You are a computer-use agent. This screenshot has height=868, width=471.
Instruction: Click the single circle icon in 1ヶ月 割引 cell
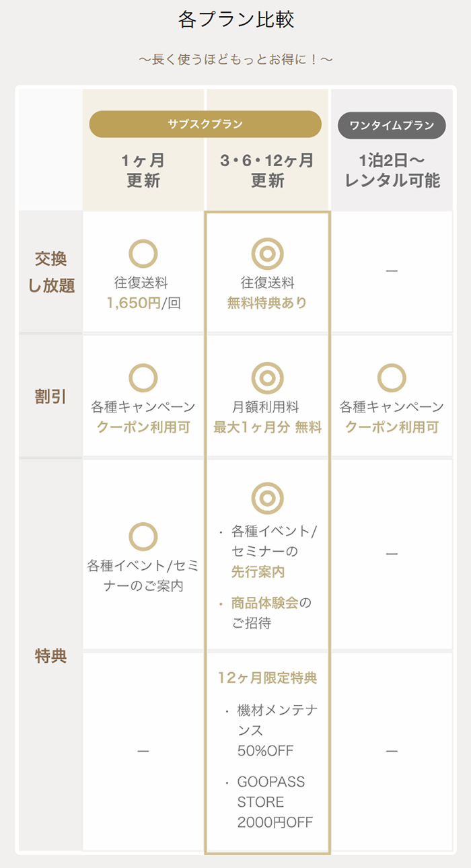pos(143,378)
